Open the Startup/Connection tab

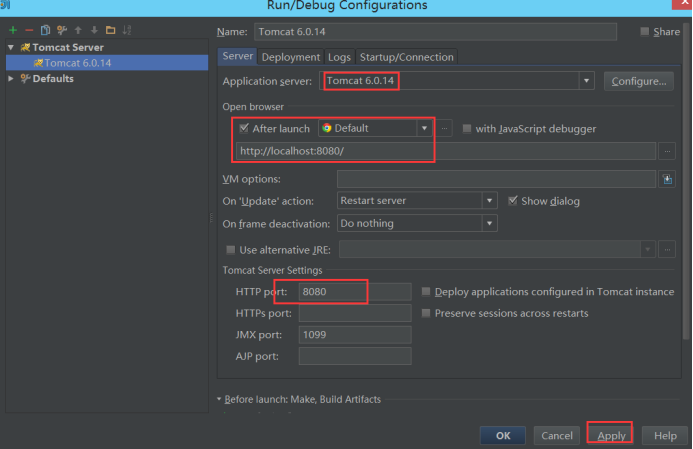pos(407,57)
